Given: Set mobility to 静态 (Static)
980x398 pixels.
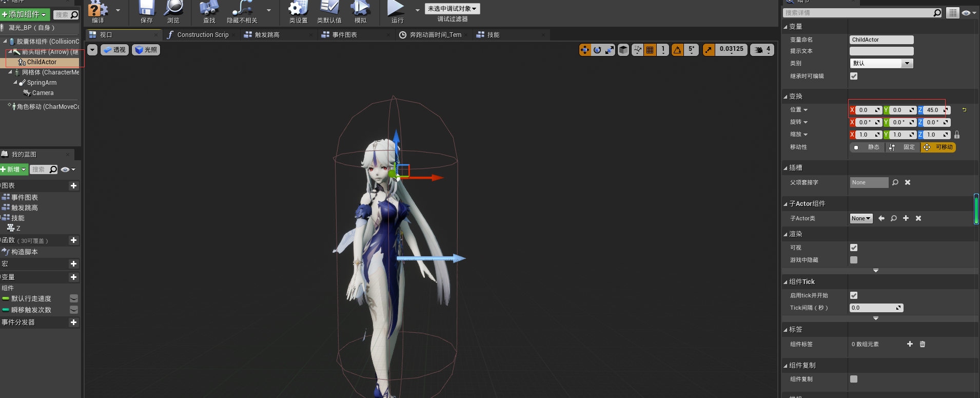Looking at the screenshot, I should tap(868, 147).
